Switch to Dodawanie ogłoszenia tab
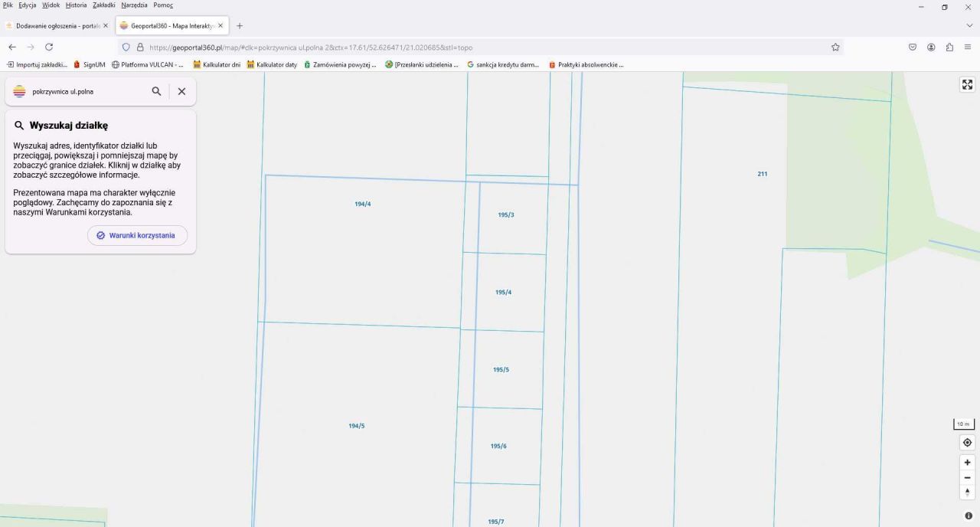 tap(57, 25)
